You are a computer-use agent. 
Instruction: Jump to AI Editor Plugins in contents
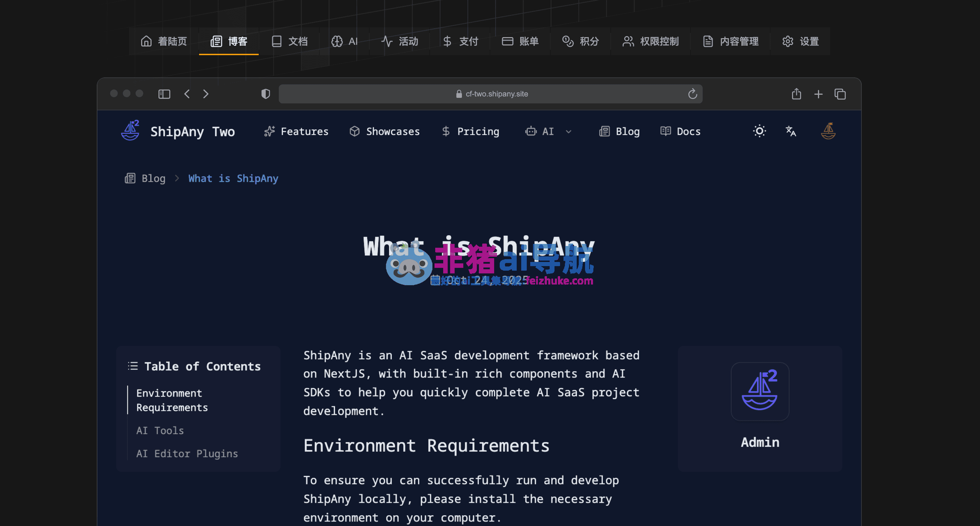click(187, 454)
